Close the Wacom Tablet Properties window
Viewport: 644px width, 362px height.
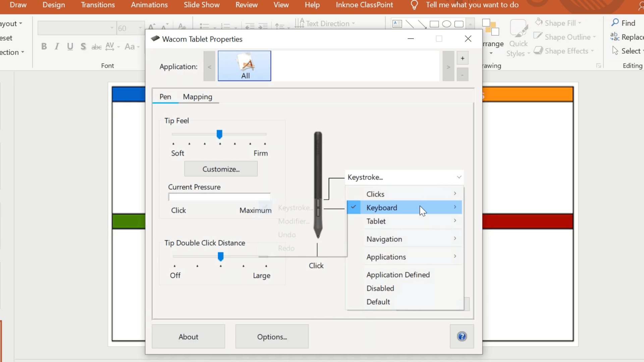click(x=468, y=39)
